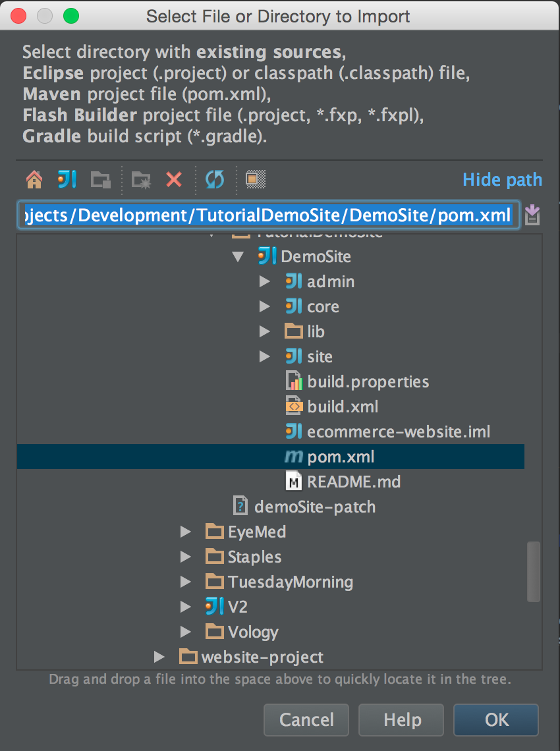Collapse the DemoSite directory
The height and width of the screenshot is (751, 560).
[x=238, y=256]
